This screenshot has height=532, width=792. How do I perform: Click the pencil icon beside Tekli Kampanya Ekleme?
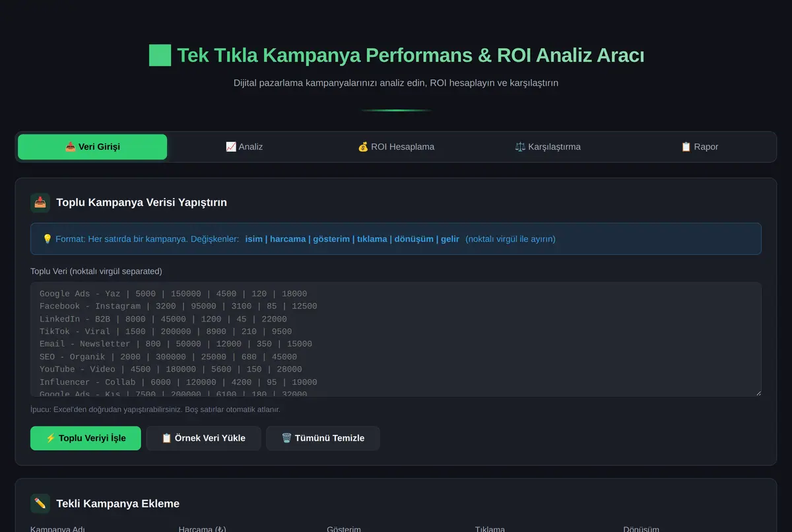tap(40, 504)
